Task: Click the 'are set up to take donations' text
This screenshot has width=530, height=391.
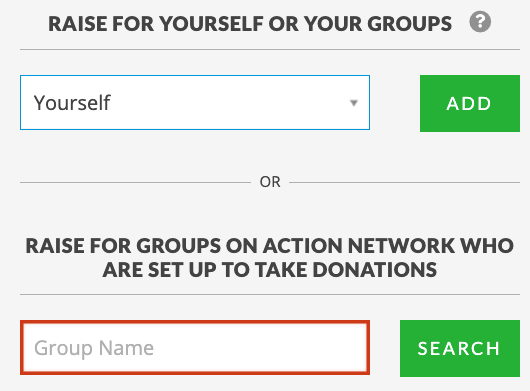Action: tap(270, 270)
